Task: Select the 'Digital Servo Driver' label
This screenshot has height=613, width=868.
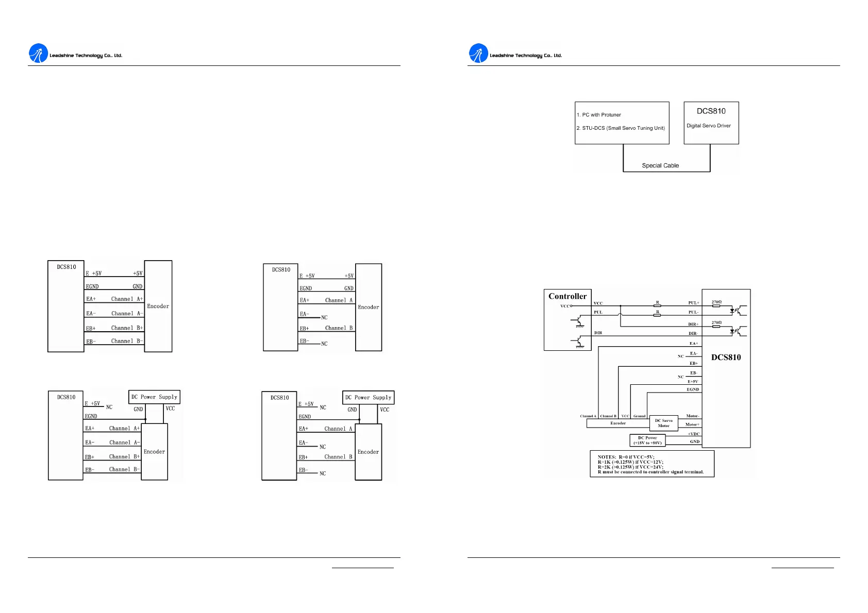Action: coord(709,126)
